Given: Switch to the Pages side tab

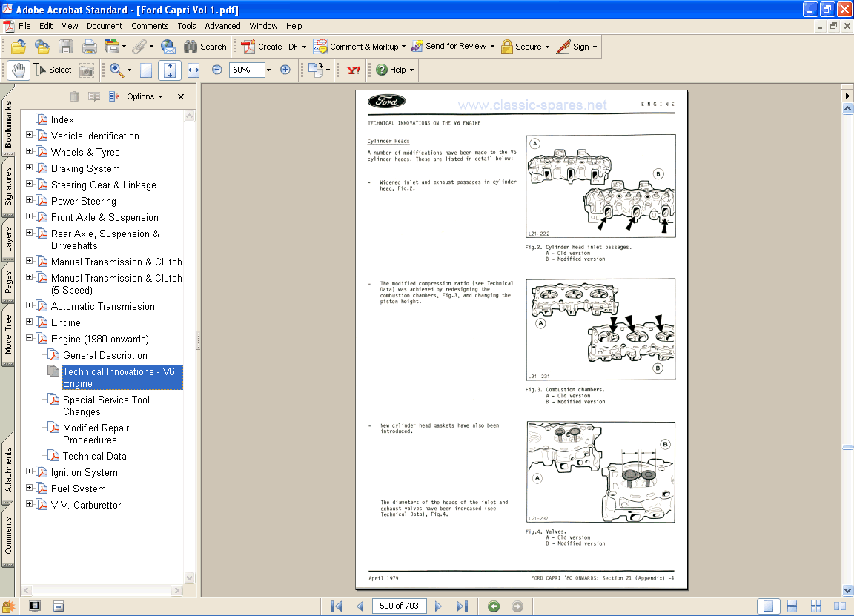Looking at the screenshot, I should pyautogui.click(x=8, y=282).
